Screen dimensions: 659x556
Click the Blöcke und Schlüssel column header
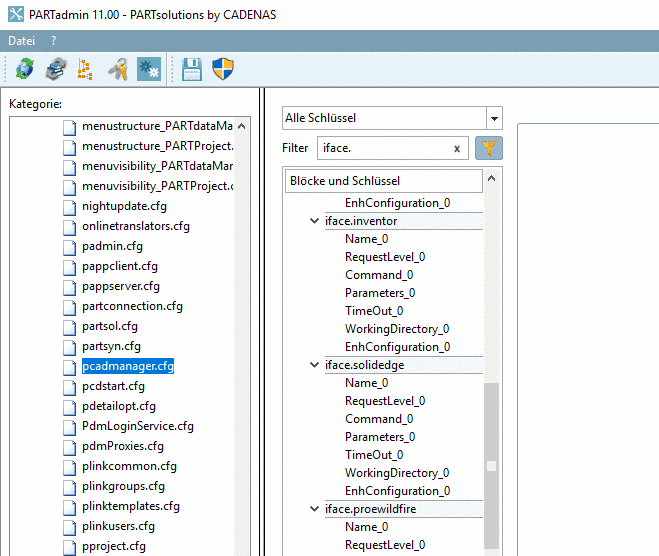click(383, 181)
